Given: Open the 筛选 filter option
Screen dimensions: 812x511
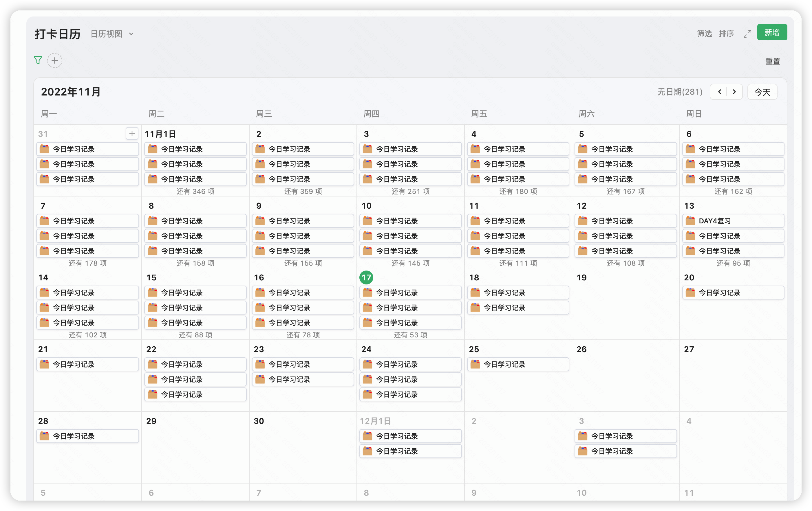Looking at the screenshot, I should (x=704, y=34).
